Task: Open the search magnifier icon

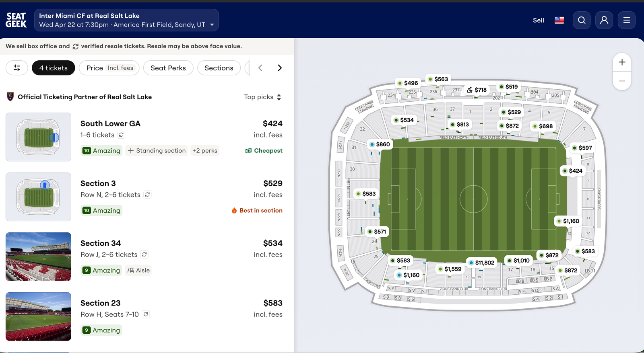Action: point(582,20)
